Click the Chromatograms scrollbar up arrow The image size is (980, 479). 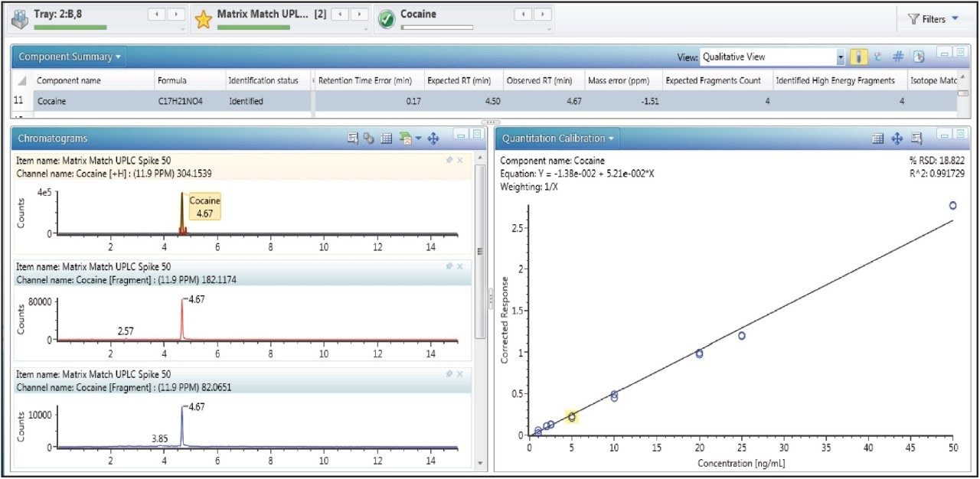[480, 158]
